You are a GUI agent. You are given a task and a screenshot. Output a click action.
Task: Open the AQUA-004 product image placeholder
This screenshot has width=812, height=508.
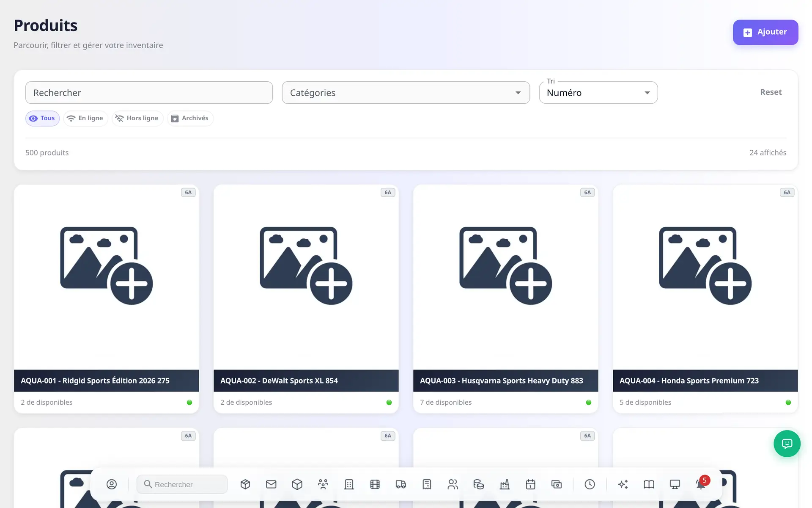tap(705, 266)
